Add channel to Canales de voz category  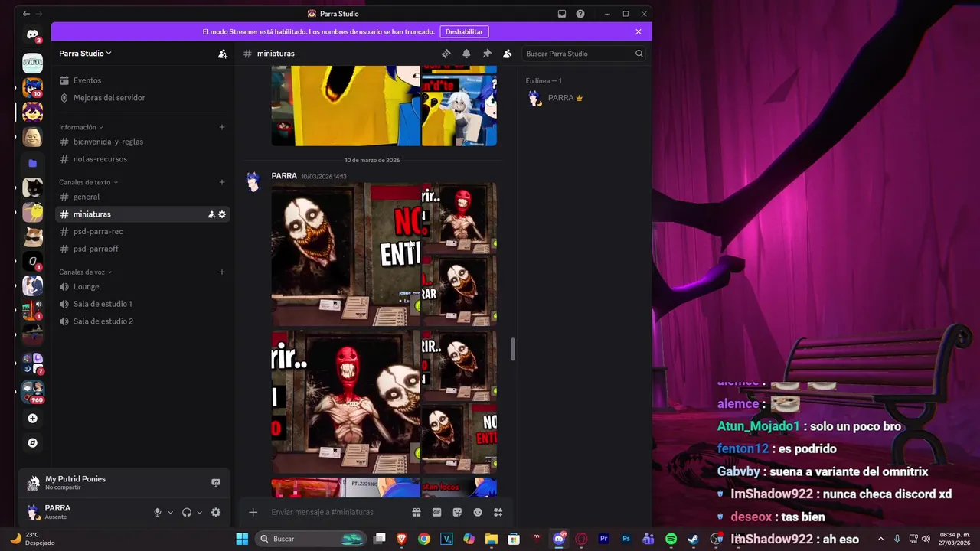click(222, 272)
